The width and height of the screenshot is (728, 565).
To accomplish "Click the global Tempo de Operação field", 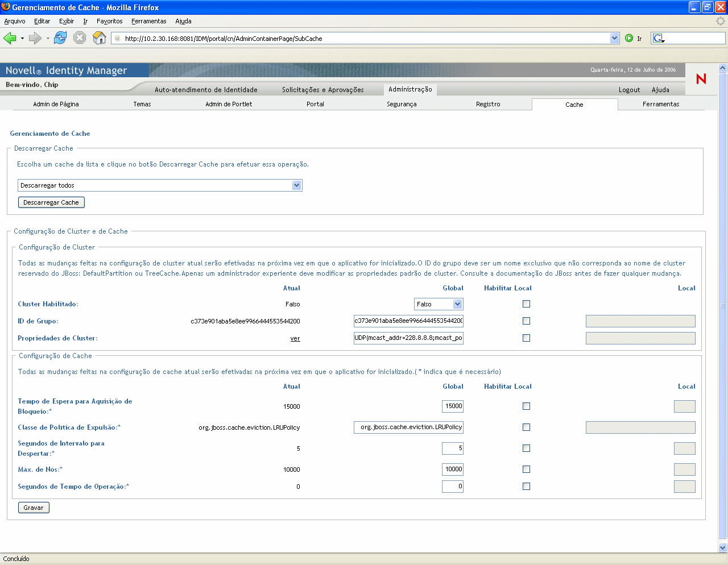I will (x=453, y=486).
